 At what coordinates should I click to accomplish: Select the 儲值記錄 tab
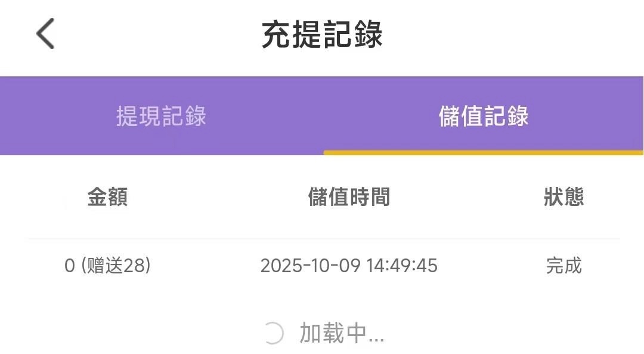(484, 116)
